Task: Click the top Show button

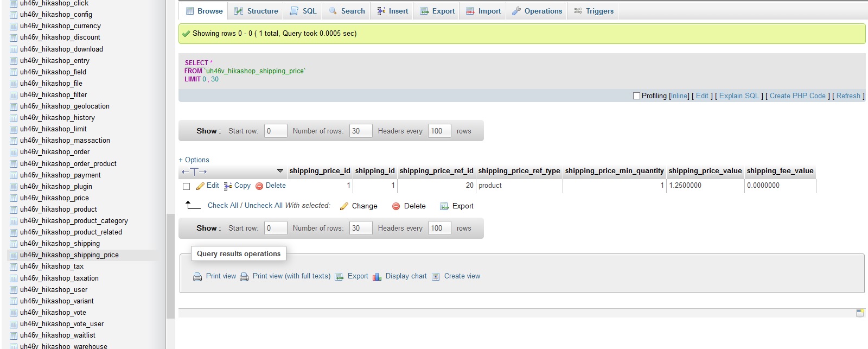Action: pos(208,131)
